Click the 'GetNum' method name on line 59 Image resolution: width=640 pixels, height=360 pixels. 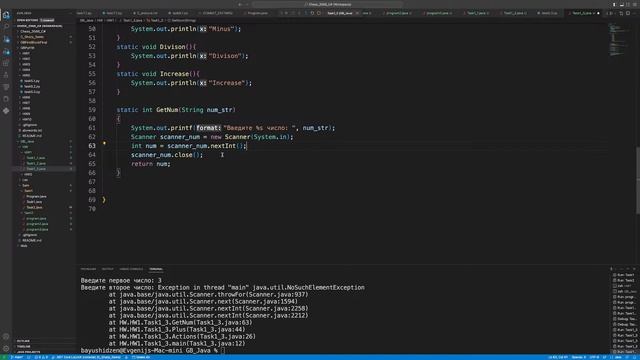pos(167,110)
